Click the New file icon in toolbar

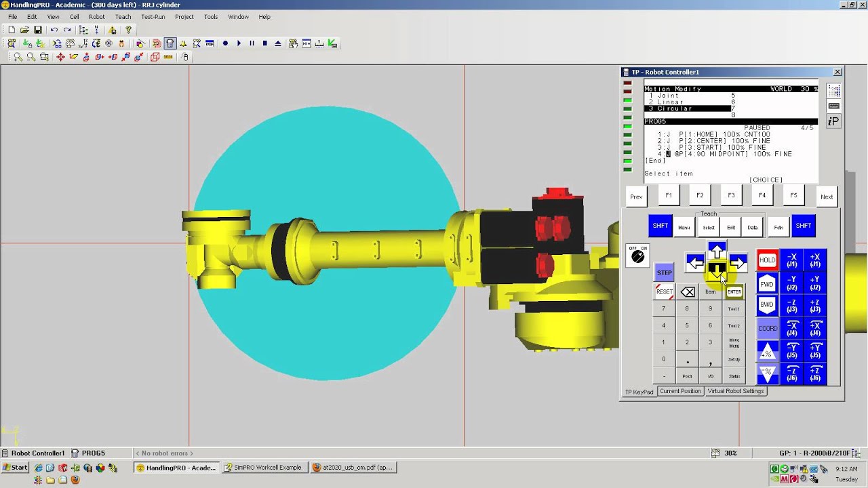pos(12,30)
